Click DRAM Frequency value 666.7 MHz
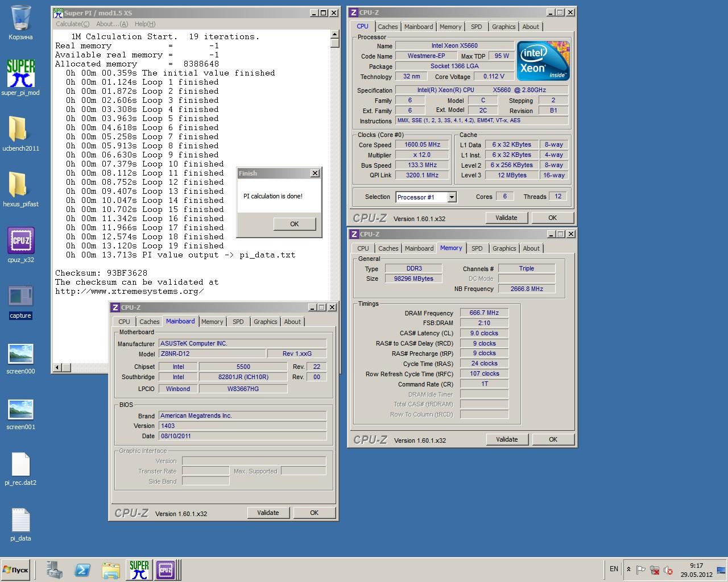This screenshot has height=582, width=728. tap(484, 313)
